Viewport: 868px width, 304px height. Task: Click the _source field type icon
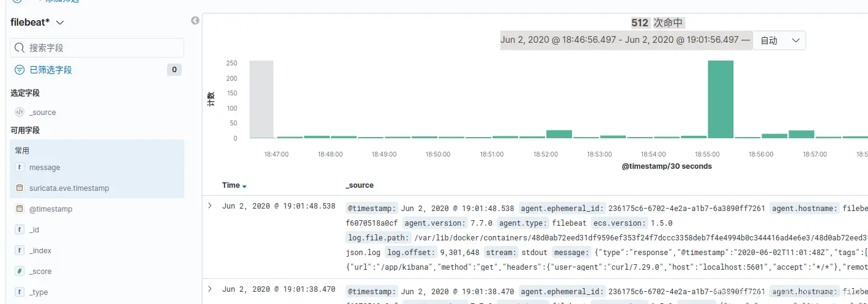click(20, 113)
